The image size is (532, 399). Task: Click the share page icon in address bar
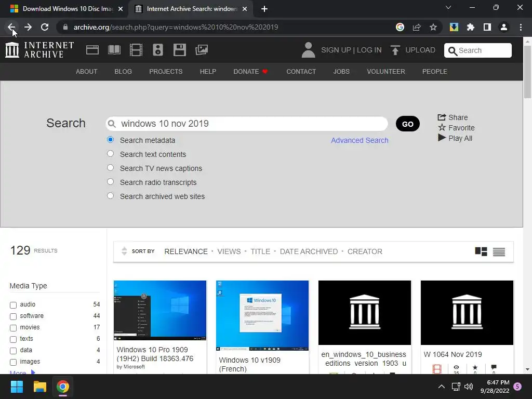click(x=417, y=27)
